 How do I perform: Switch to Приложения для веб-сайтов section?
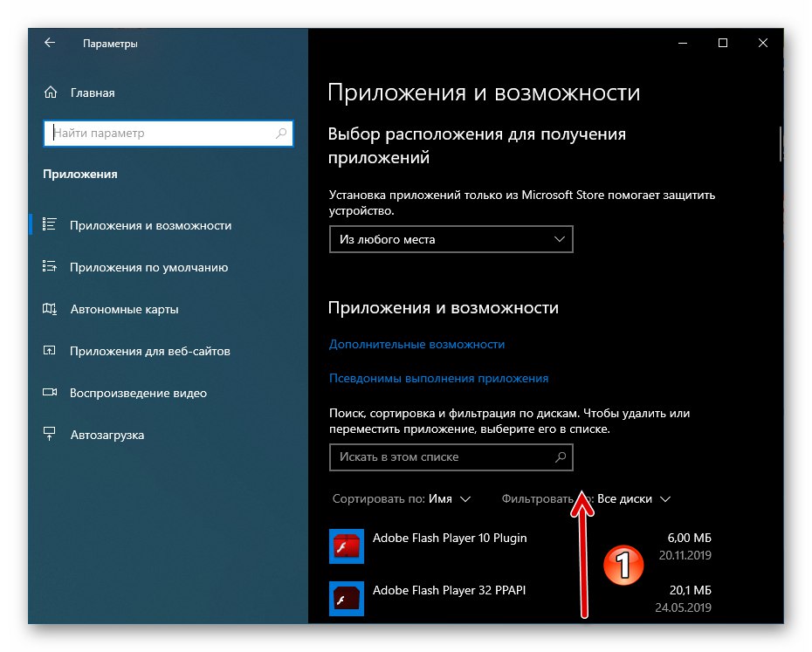(x=149, y=351)
